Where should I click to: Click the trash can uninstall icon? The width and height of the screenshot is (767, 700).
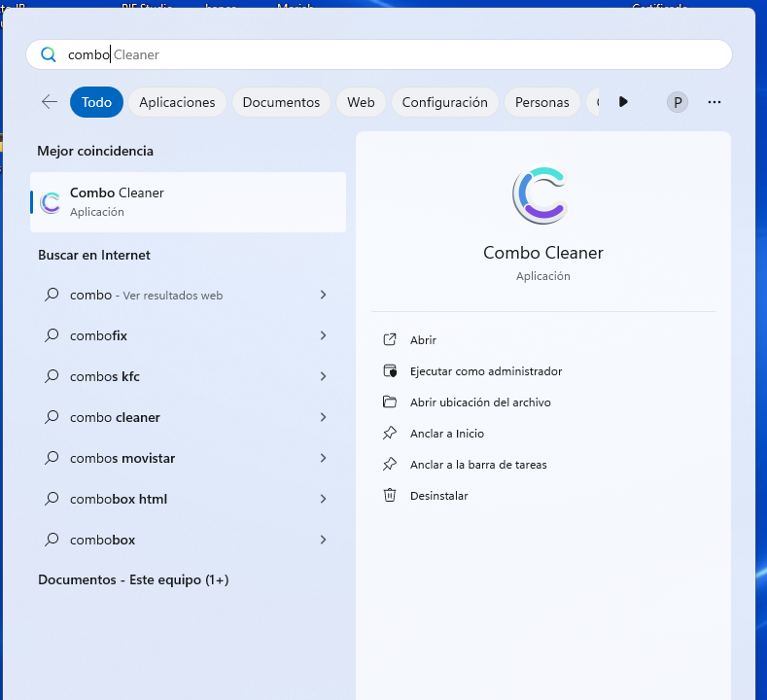point(390,495)
